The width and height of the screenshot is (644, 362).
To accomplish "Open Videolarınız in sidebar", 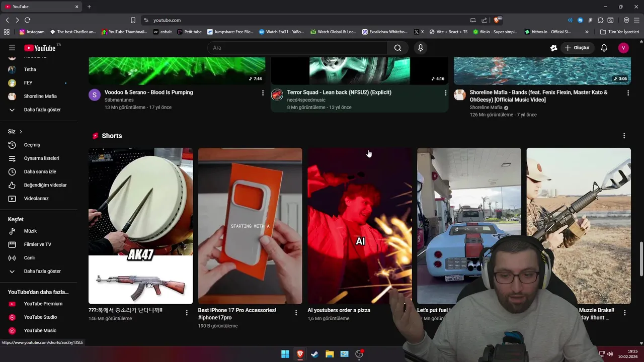I will tap(38, 199).
